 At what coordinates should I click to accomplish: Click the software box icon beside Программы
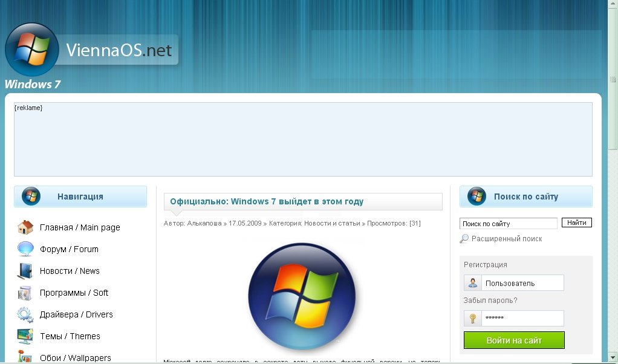click(x=25, y=293)
